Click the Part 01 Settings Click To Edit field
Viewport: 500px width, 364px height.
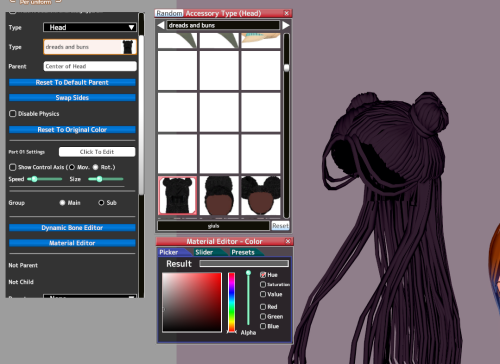coord(97,152)
